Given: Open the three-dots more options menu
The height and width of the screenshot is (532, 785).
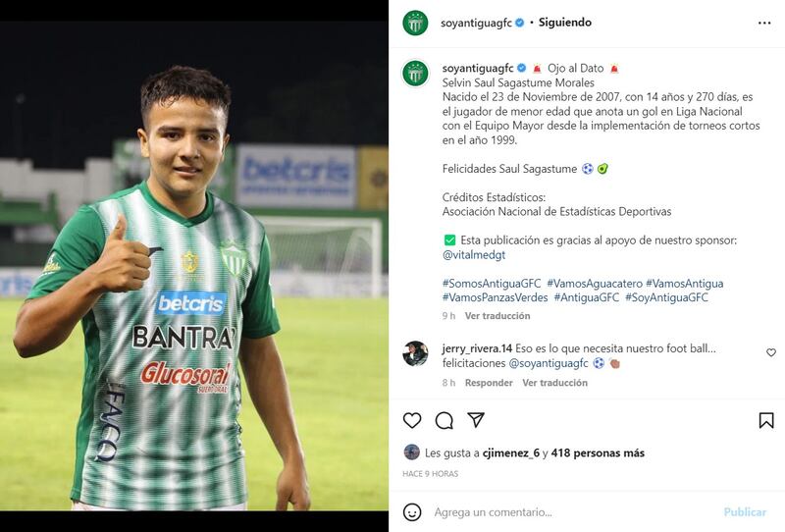Looking at the screenshot, I should point(764,23).
